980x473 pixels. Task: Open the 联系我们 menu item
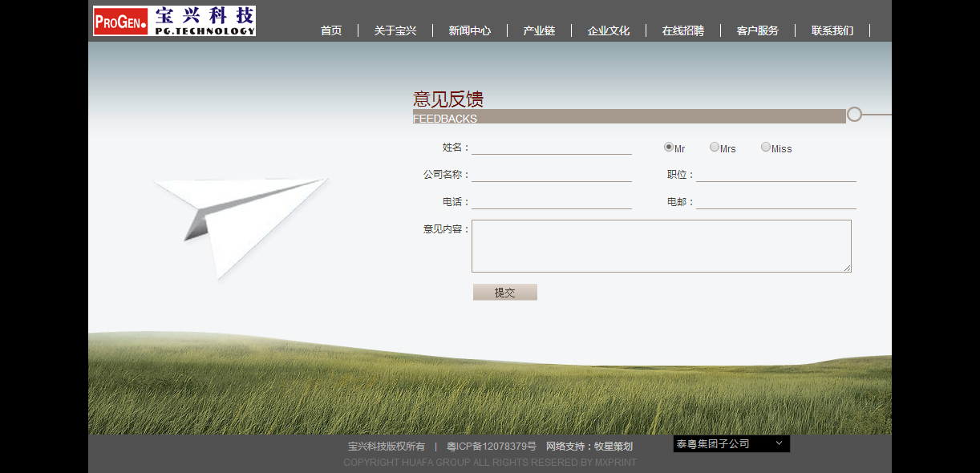[831, 30]
